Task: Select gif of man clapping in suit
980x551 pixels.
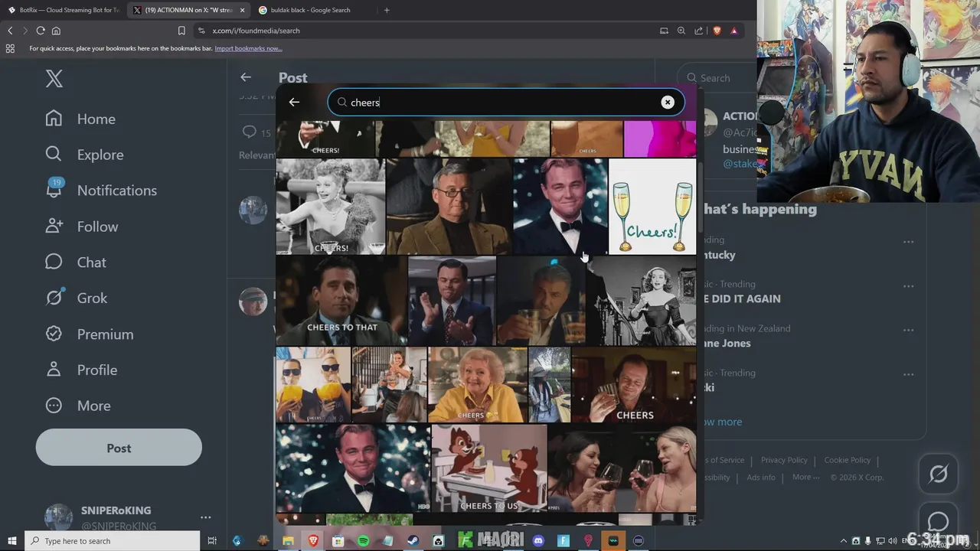Action: pos(452,301)
